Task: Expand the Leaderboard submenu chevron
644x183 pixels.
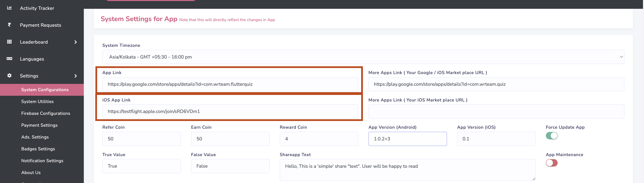Action: 76,42
